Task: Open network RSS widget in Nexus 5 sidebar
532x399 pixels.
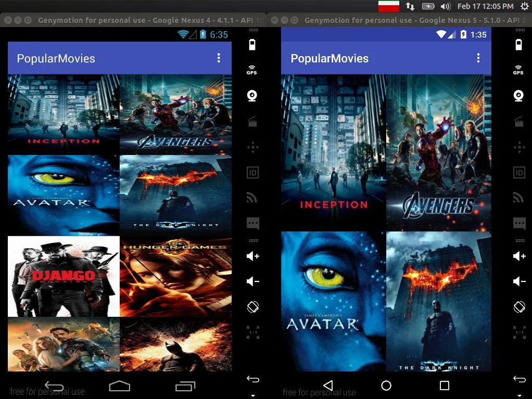Action: tap(518, 198)
